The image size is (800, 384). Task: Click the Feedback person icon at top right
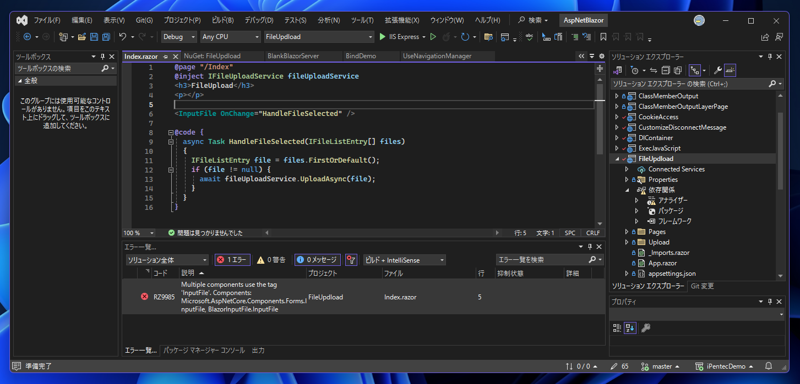(x=779, y=37)
